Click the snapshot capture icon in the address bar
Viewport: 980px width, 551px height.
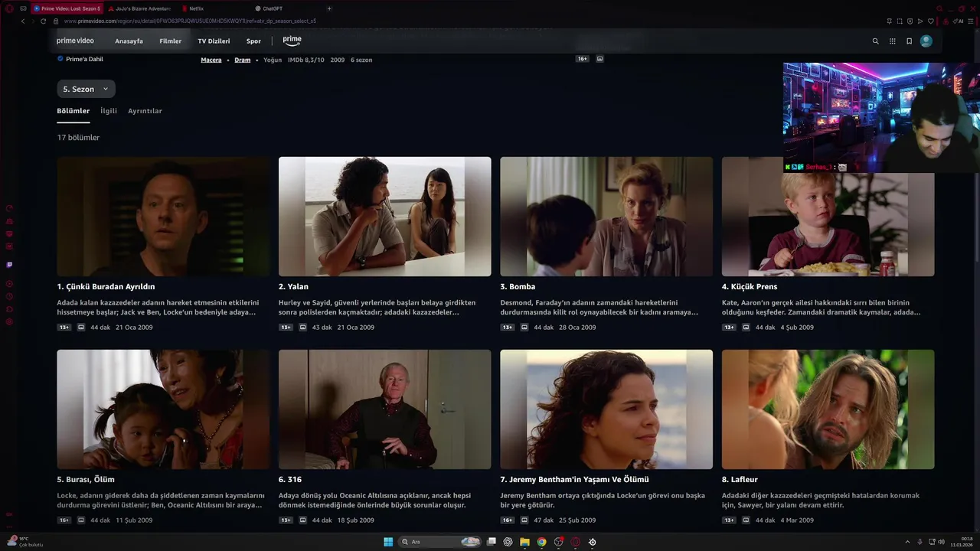tap(900, 21)
